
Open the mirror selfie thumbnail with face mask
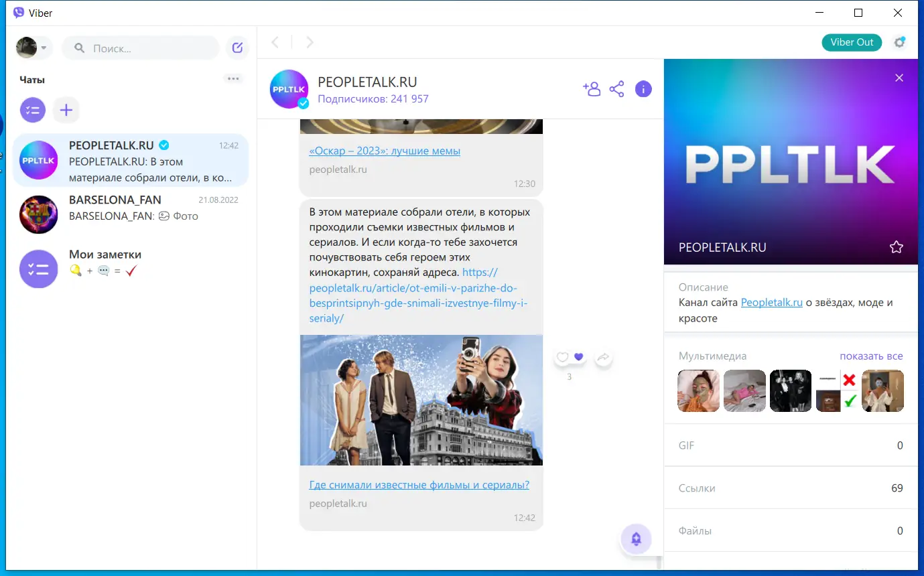tap(882, 390)
